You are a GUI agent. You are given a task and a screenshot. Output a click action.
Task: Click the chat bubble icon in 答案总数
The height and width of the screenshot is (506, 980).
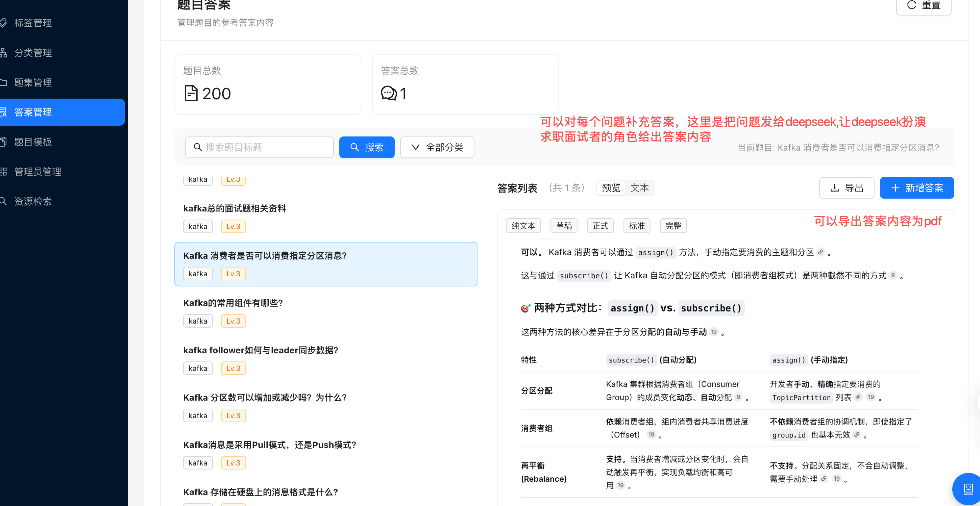click(x=389, y=94)
